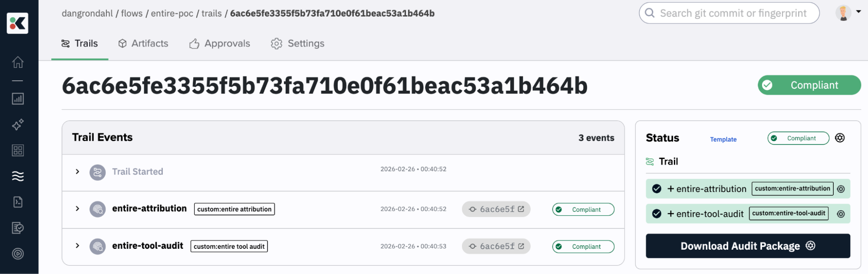Expand the entire-attribution event row
The width and height of the screenshot is (868, 274).
(77, 208)
